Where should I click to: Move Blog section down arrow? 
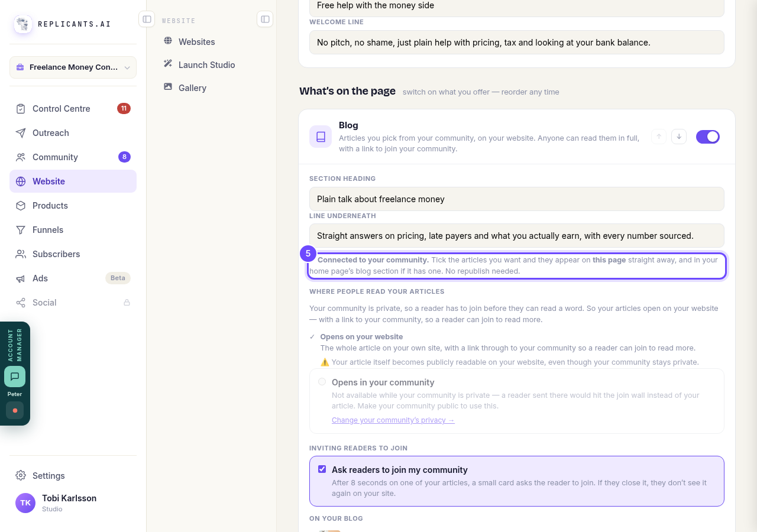coord(679,137)
